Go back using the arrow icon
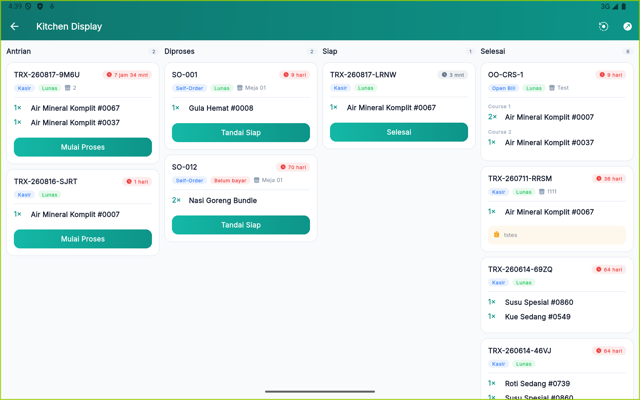This screenshot has width=640, height=400. [x=15, y=27]
